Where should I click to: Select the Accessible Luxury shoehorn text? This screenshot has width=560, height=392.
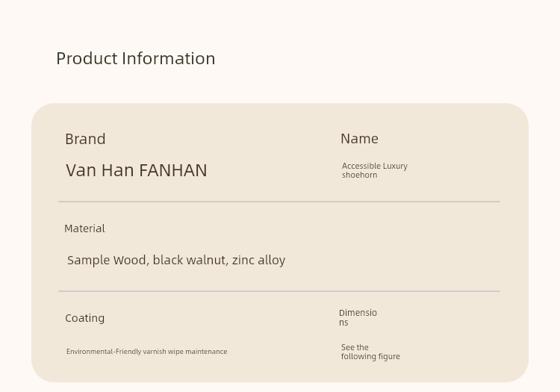(374, 170)
